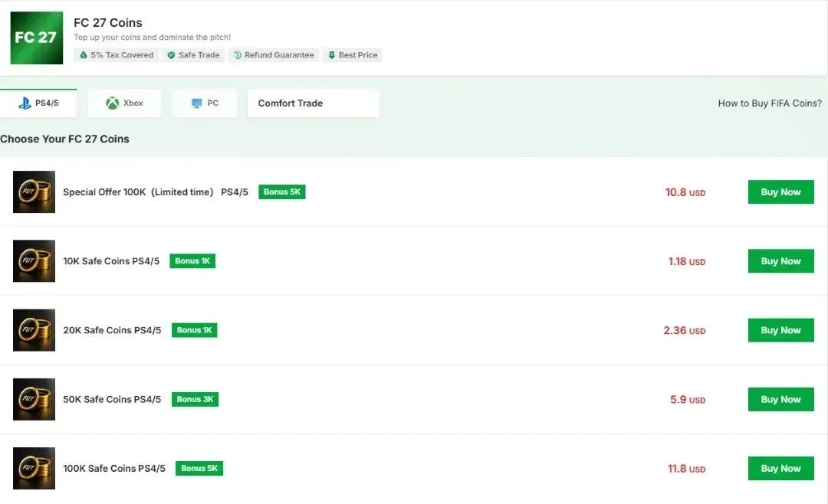Open the 100K Safe Coins coin image
The image size is (828, 504).
(34, 468)
